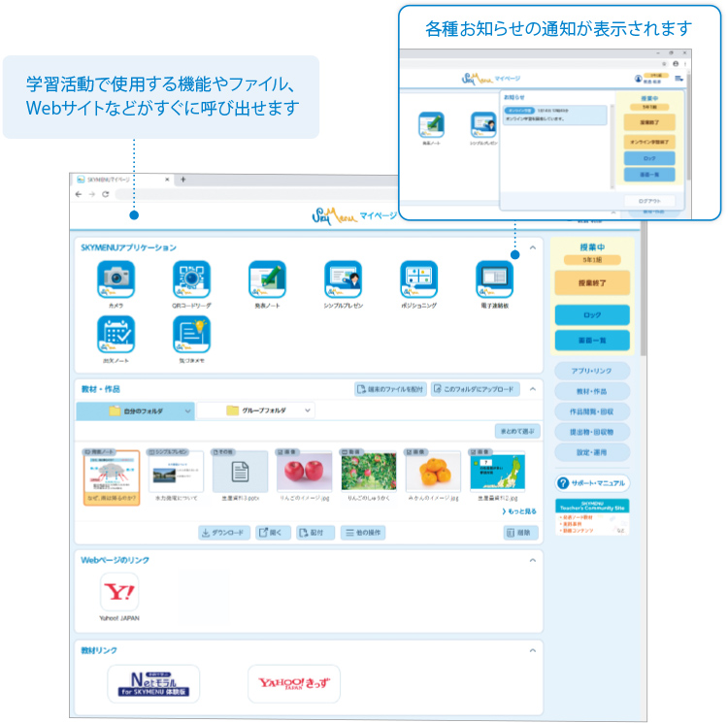
Task: Click 授業終了 in the main window sidebar
Action: point(592,283)
